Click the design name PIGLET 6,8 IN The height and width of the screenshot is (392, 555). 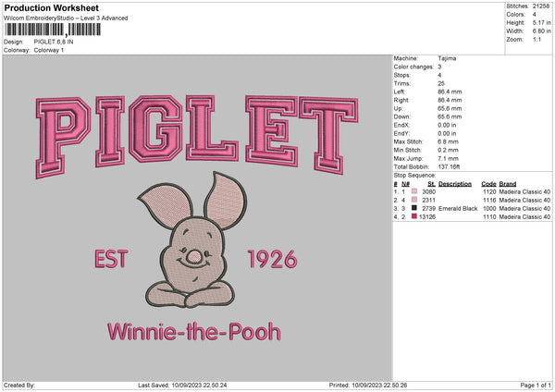click(57, 42)
